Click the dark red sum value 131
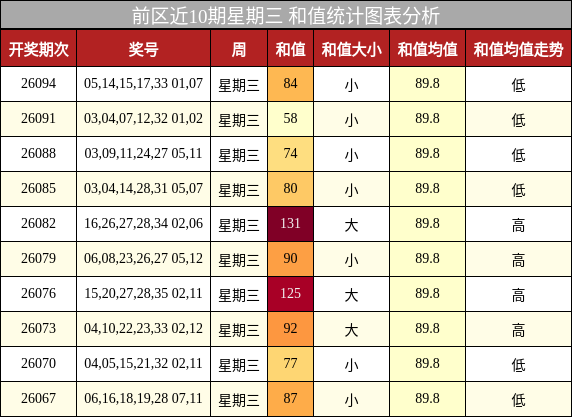The height and width of the screenshot is (417, 572). click(x=290, y=224)
